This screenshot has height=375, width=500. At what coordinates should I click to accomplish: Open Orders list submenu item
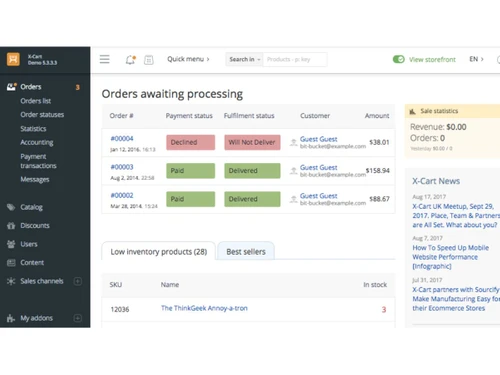point(36,101)
